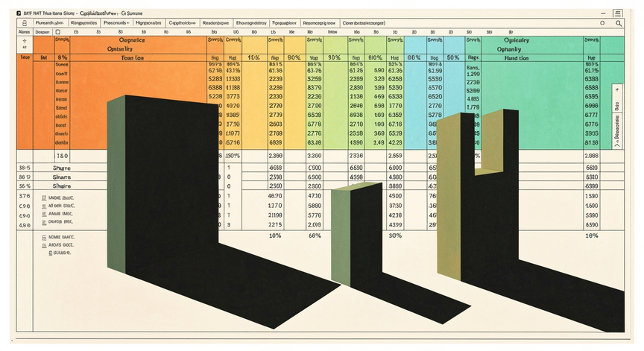Select the "6570" data cell
This screenshot has height=351, width=644.
coord(435,88)
